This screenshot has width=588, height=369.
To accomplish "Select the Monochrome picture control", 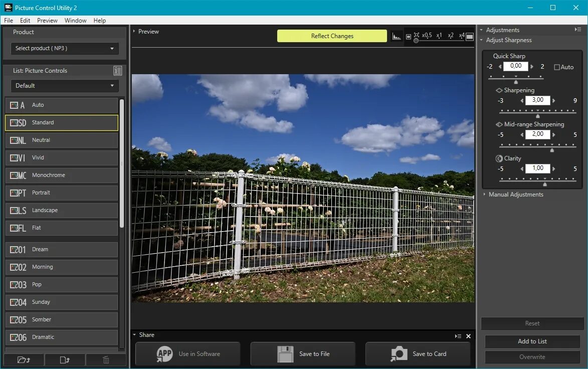I will point(62,175).
